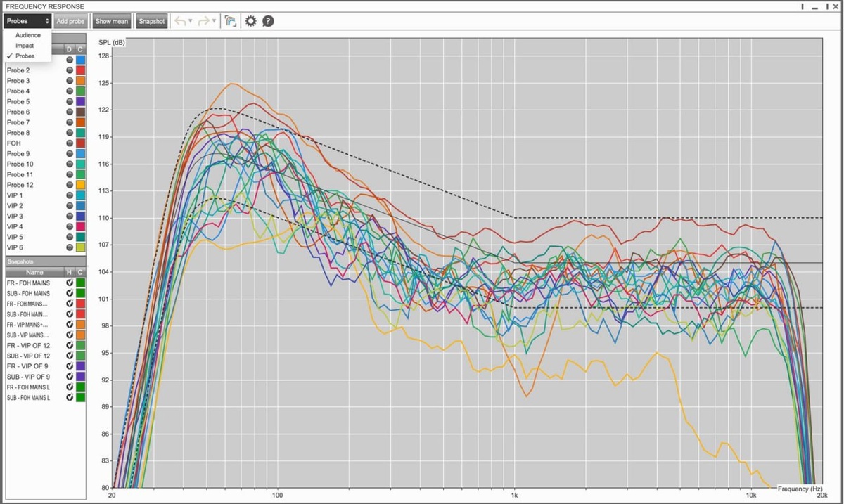Click the brown color swatch for Probe 6

click(x=81, y=112)
